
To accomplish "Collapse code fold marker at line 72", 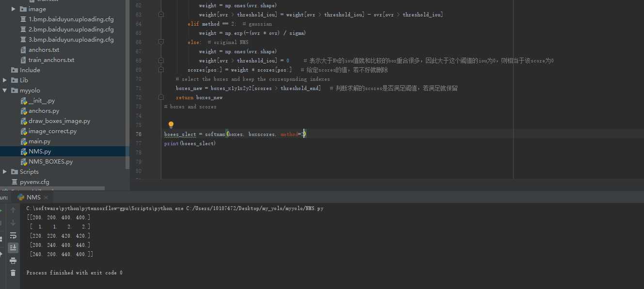I will pos(161,97).
